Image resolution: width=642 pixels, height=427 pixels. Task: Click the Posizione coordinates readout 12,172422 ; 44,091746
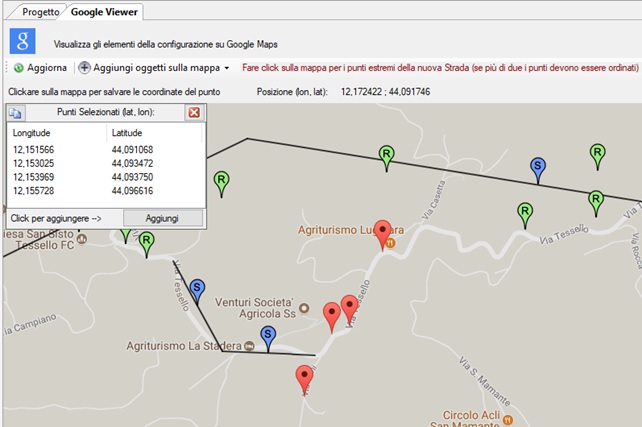click(x=385, y=92)
